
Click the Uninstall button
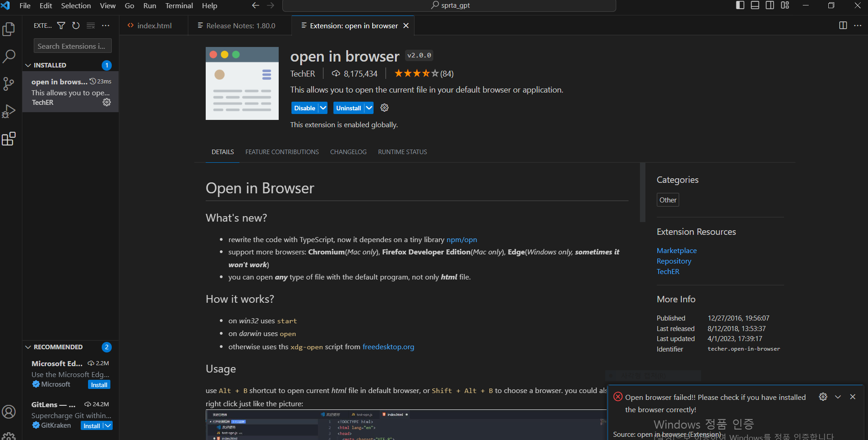(348, 108)
